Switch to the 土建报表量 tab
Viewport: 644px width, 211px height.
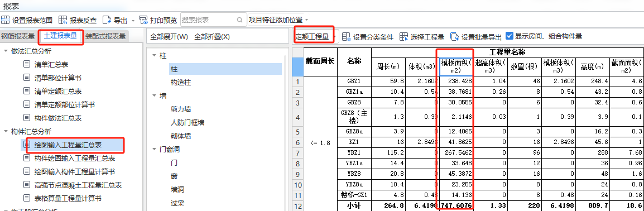pyautogui.click(x=61, y=36)
